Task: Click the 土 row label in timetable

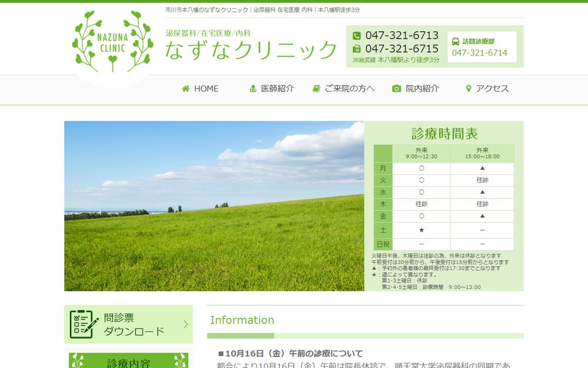Action: click(x=383, y=230)
